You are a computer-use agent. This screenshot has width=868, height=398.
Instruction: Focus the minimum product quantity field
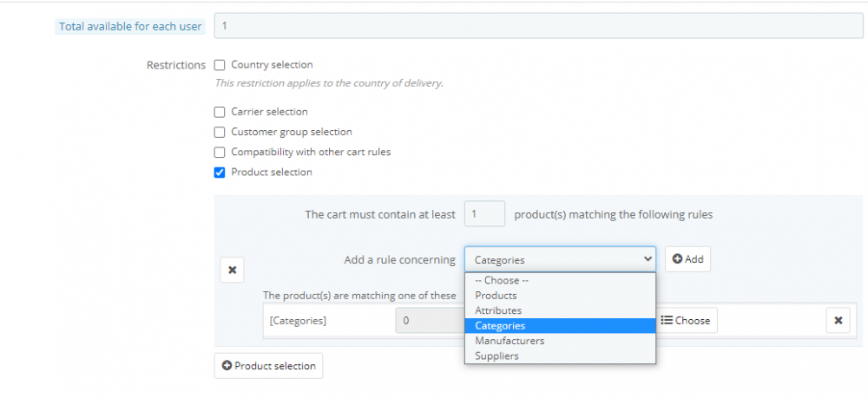click(x=484, y=214)
